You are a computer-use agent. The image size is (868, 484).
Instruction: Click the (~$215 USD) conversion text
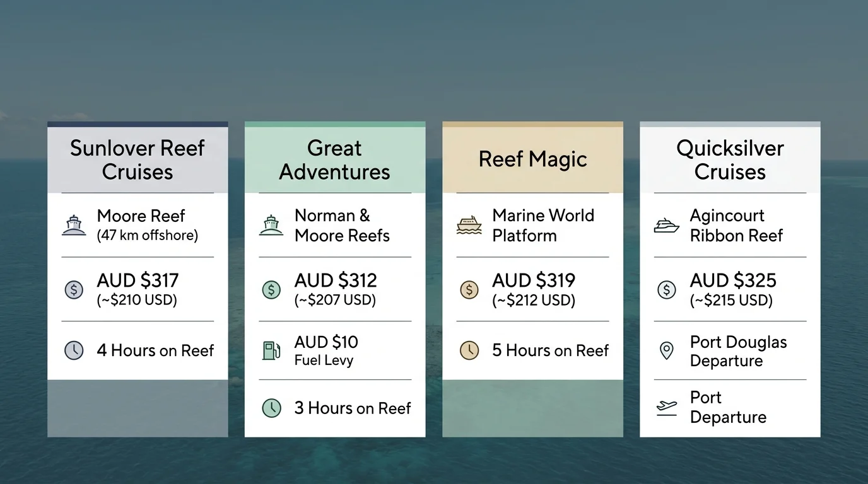click(731, 300)
